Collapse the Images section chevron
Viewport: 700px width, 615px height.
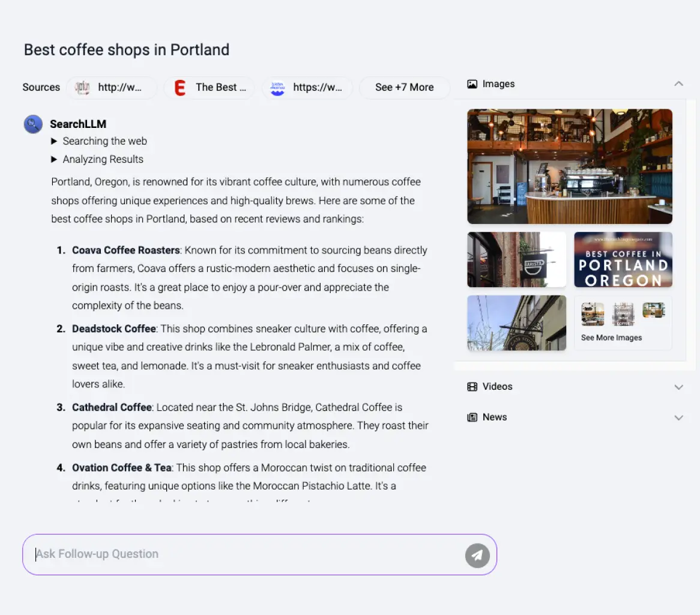click(x=678, y=84)
